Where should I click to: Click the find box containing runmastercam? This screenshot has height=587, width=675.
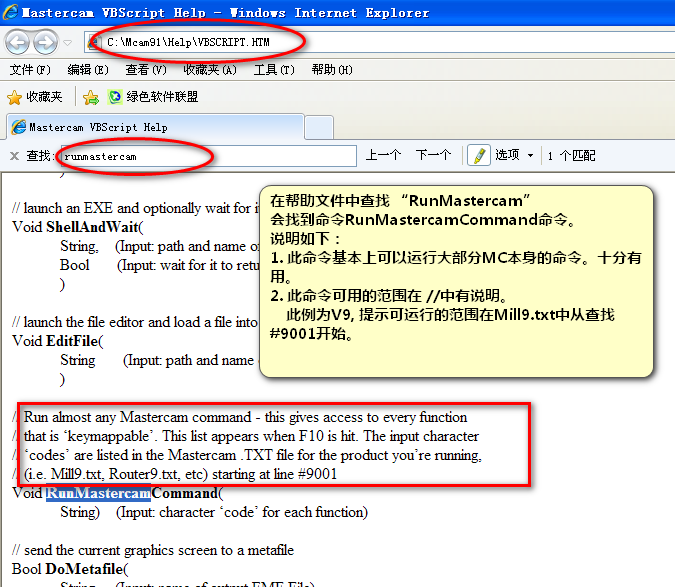pyautogui.click(x=208, y=156)
